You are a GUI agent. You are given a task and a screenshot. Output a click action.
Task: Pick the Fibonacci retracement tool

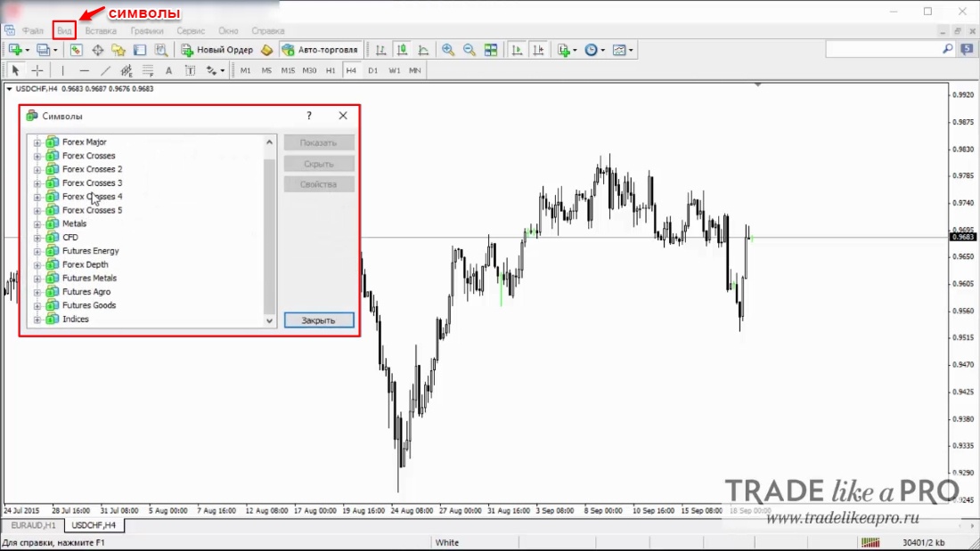coord(148,70)
